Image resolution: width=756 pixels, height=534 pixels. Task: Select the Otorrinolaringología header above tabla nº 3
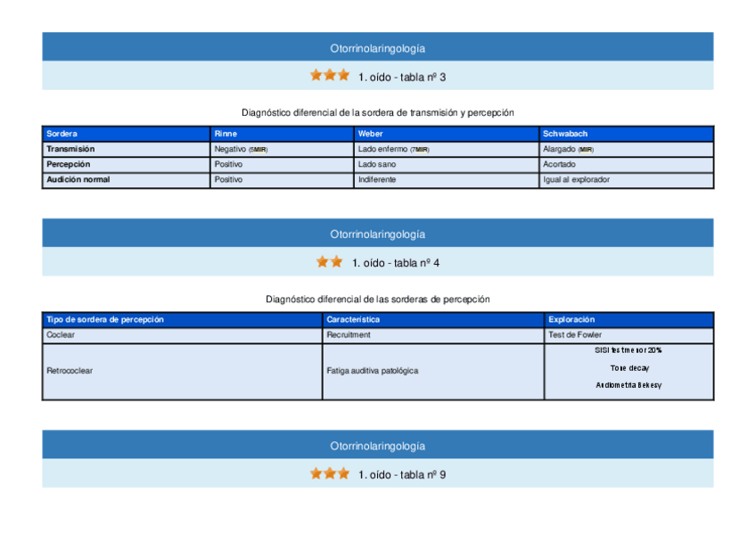tap(377, 48)
